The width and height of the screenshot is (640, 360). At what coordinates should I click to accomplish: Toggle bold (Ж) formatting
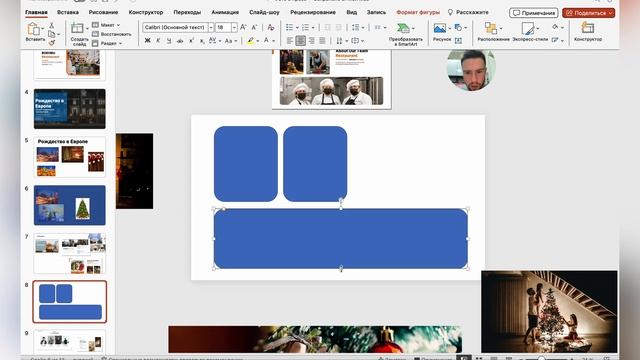147,41
